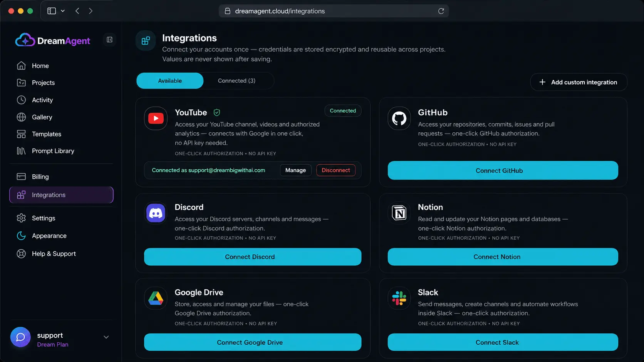Switch to the Connected (3) tab
This screenshot has height=362, width=644.
click(236, 81)
